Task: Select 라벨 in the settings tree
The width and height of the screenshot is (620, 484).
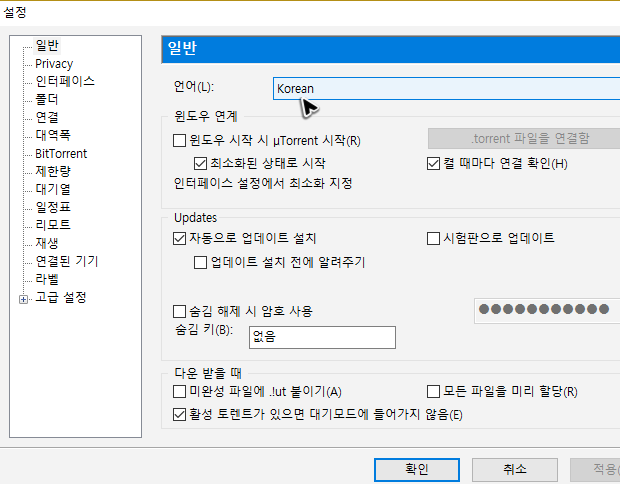Action: tap(47, 279)
